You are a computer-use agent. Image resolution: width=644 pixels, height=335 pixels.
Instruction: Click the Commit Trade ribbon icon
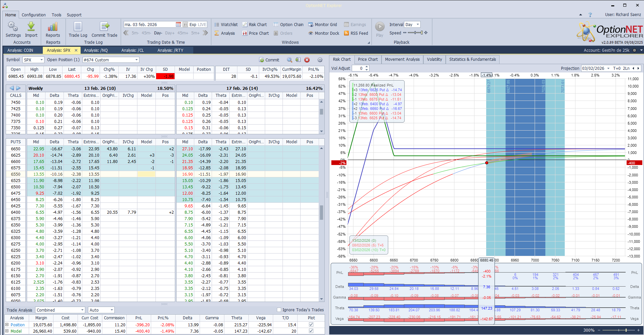click(104, 29)
